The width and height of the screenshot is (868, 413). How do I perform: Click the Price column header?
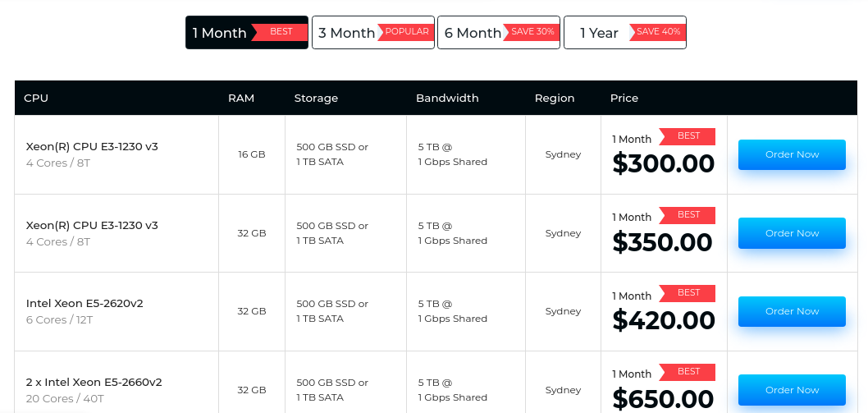click(x=624, y=98)
